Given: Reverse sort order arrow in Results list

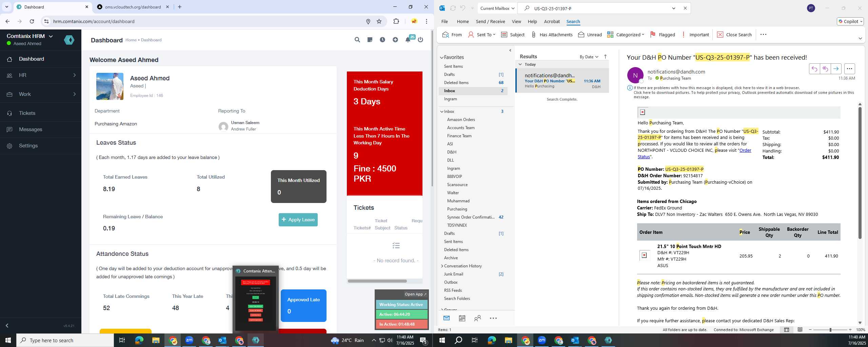Looking at the screenshot, I should click(x=605, y=57).
